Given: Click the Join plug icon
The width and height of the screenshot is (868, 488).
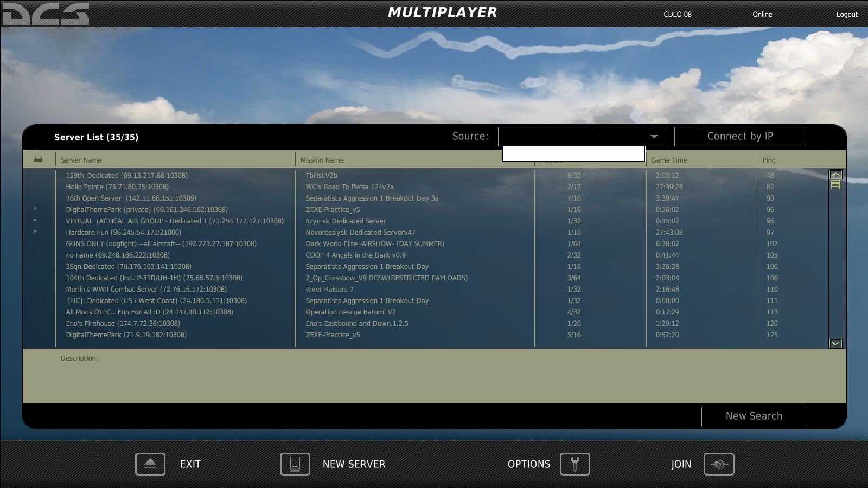Looking at the screenshot, I should pos(720,464).
